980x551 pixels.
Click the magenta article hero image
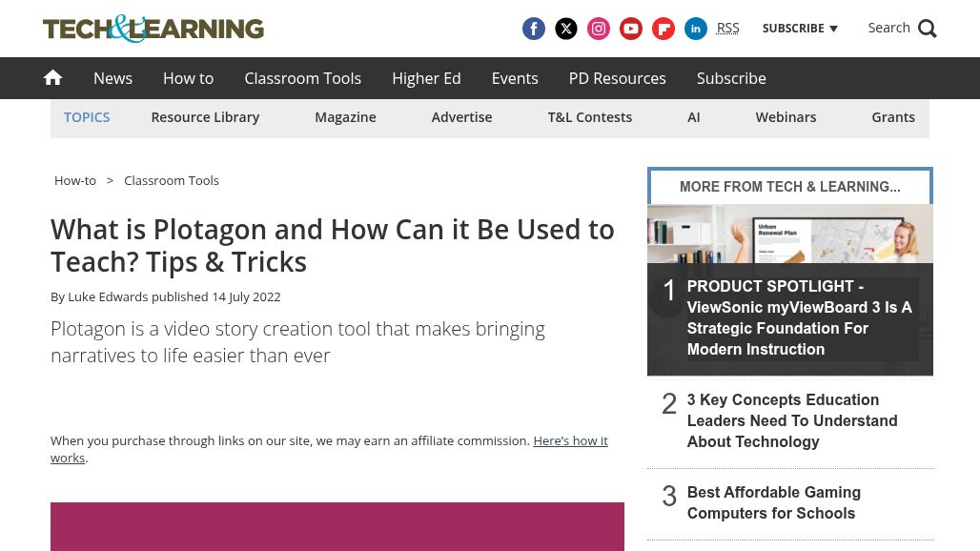click(337, 526)
